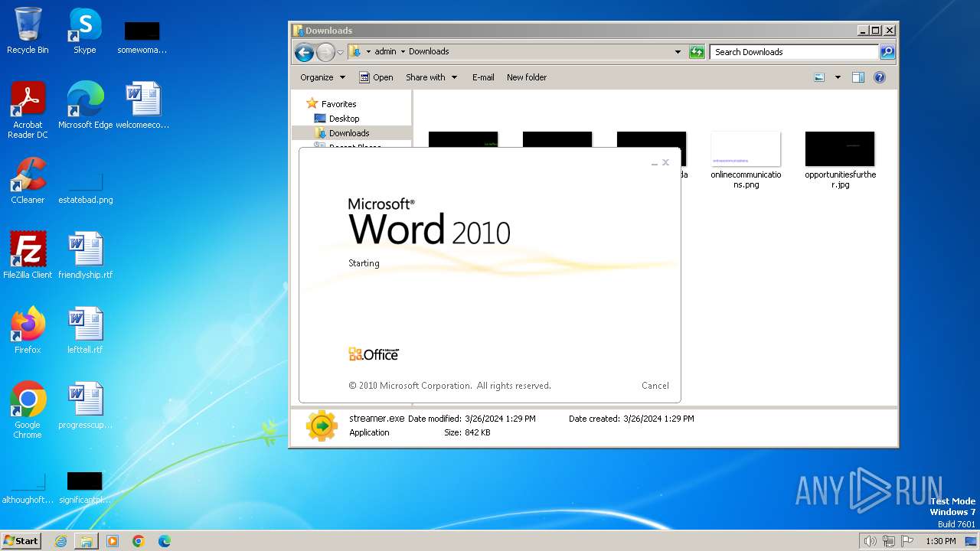The height and width of the screenshot is (551, 980).
Task: Click admin in the address breadcrumb
Action: coord(386,52)
